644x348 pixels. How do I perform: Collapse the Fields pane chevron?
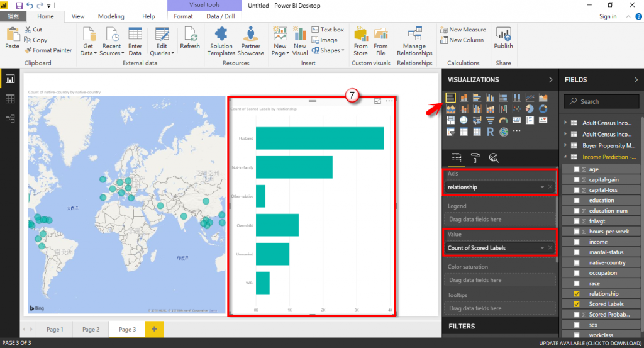636,80
